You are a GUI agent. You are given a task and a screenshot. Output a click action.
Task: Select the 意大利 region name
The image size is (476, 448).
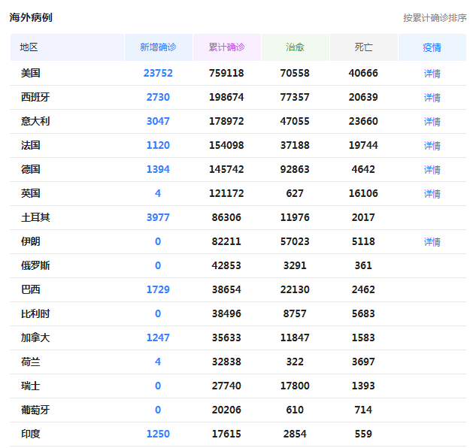35,121
